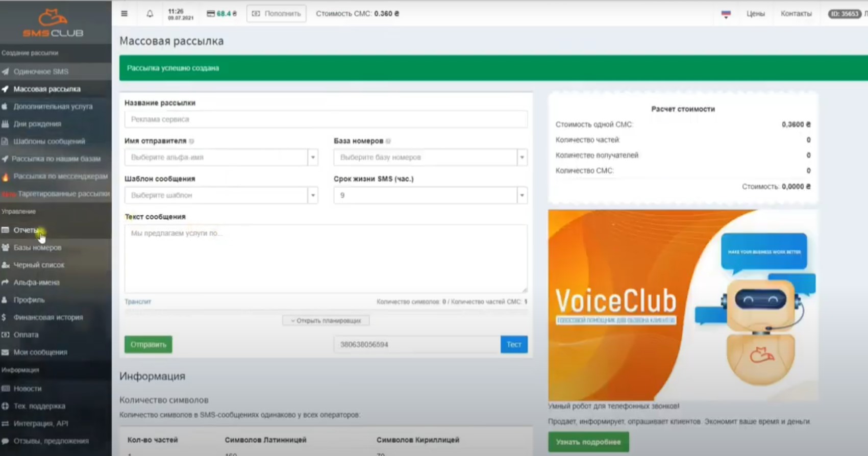Click the hamburger menu icon in header
Image resolution: width=868 pixels, height=456 pixels.
coord(124,14)
